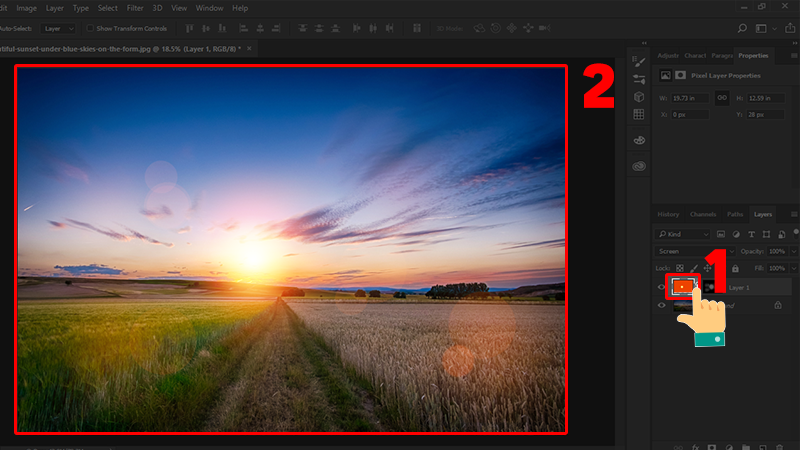Switch to the History tab

pyautogui.click(x=668, y=214)
